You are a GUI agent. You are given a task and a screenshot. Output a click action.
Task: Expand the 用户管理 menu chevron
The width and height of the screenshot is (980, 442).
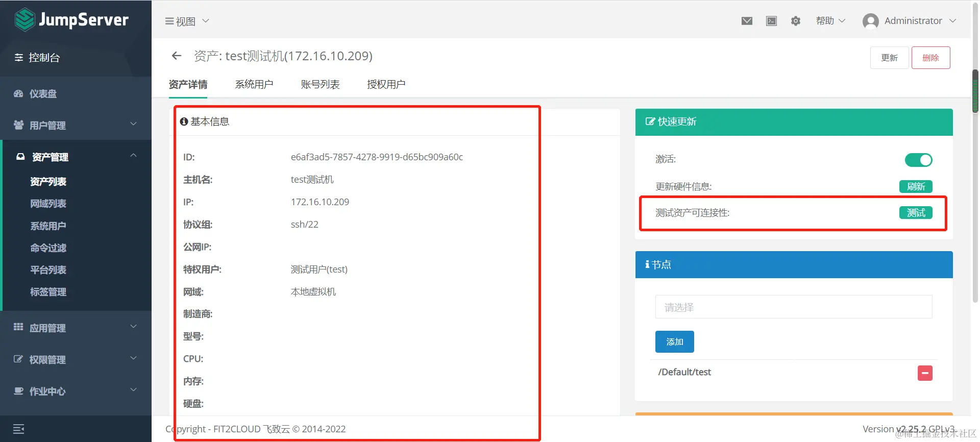click(x=133, y=124)
